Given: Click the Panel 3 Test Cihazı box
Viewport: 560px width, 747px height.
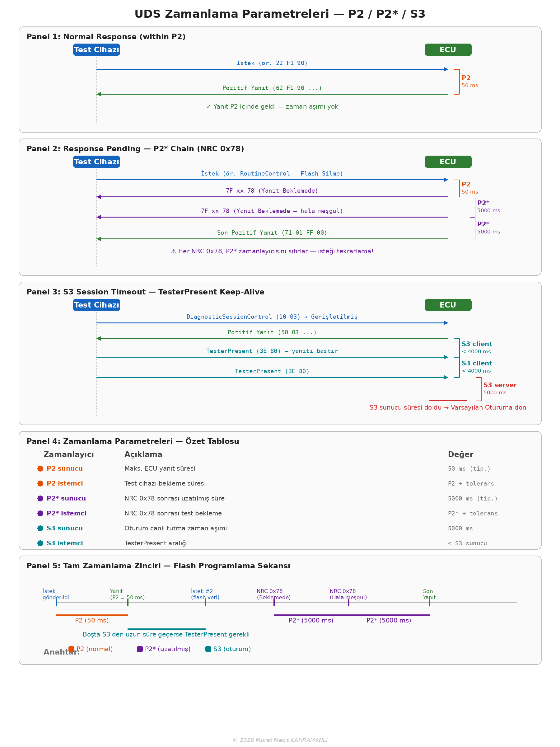Looking at the screenshot, I should [x=96, y=305].
